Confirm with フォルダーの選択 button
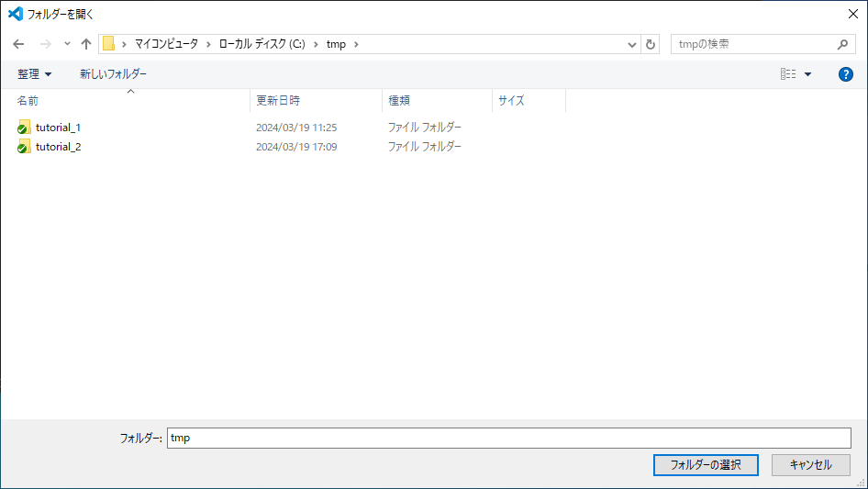 tap(706, 465)
